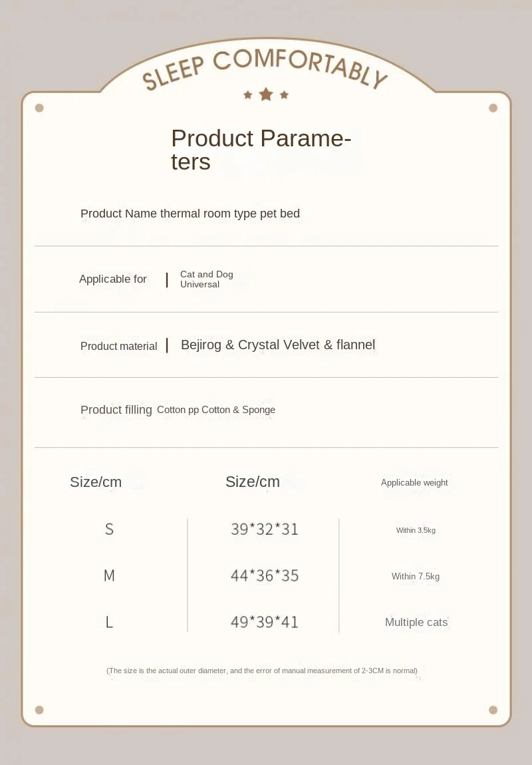Select the "Product Parameters" title
Image resolution: width=532 pixels, height=765 pixels.
tap(261, 150)
